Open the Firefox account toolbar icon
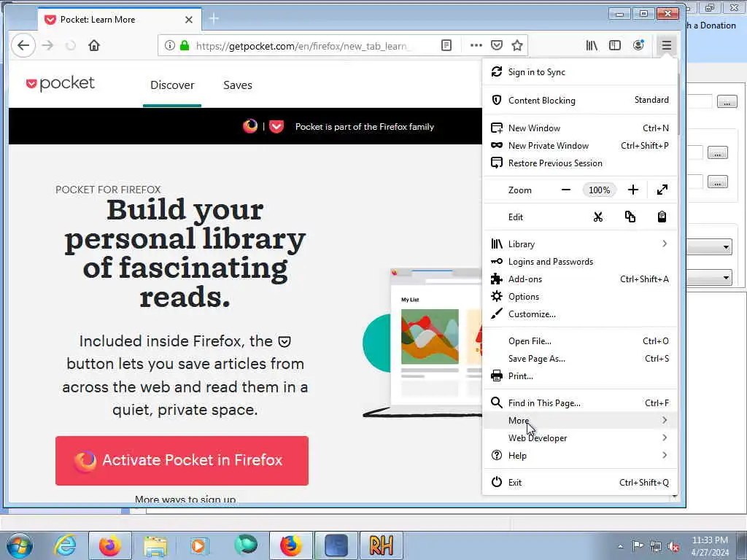Viewport: 747px width, 560px height. coord(638,46)
